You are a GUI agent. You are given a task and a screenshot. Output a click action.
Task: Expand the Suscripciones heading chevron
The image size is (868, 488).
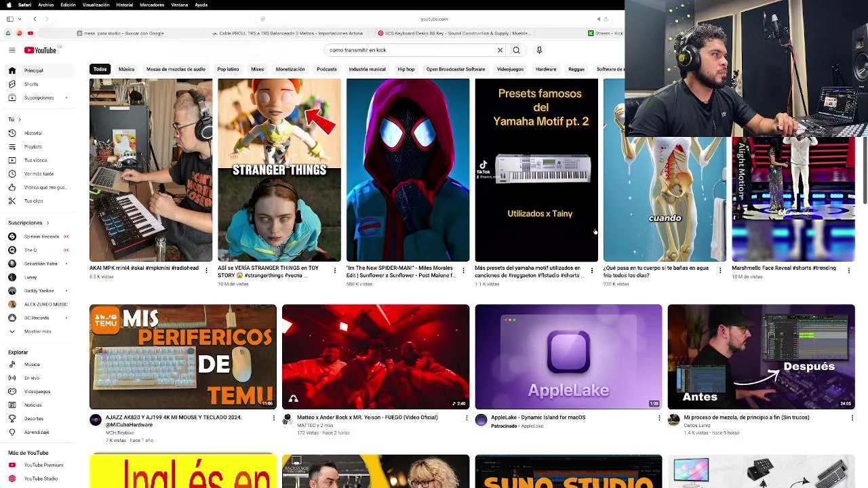[x=47, y=222]
